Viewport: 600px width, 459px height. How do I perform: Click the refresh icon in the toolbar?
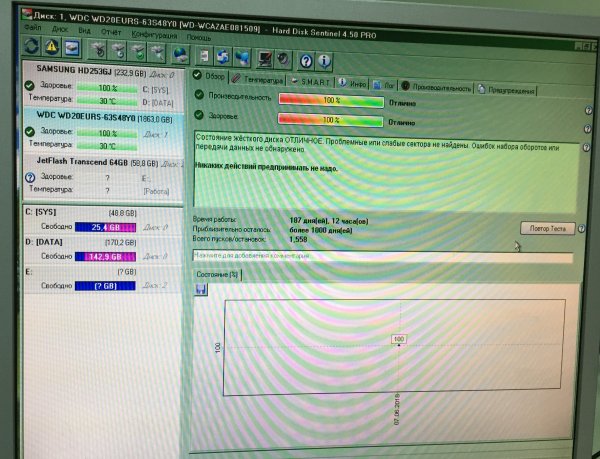click(30, 48)
